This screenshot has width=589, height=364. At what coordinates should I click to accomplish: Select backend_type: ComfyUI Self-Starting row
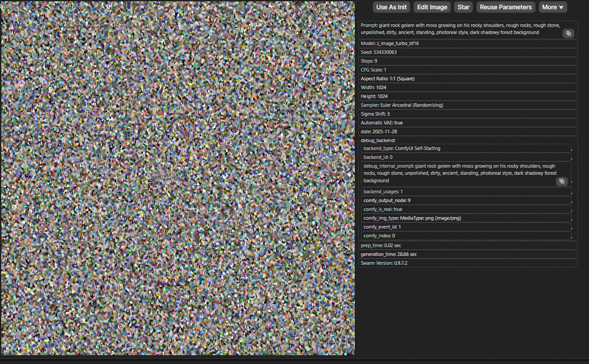click(466, 148)
